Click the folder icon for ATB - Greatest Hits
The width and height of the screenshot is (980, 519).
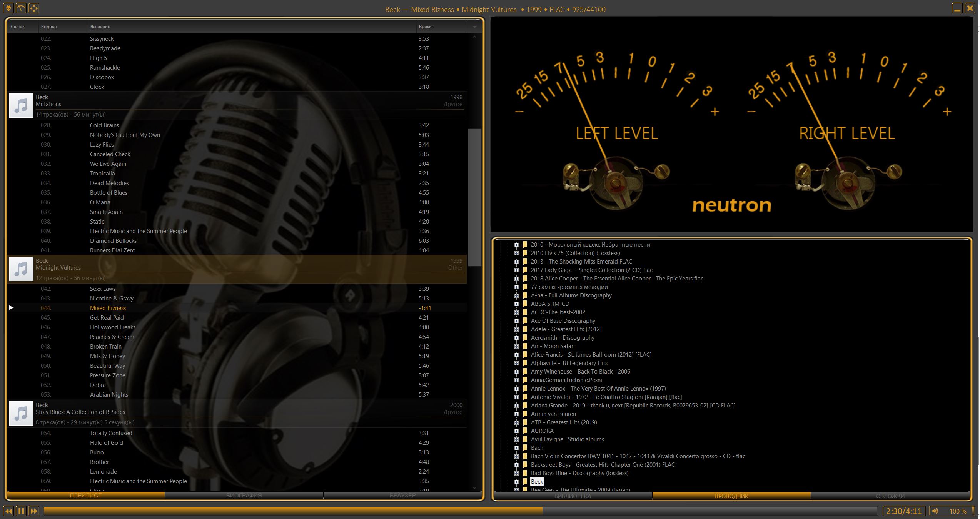coord(524,422)
